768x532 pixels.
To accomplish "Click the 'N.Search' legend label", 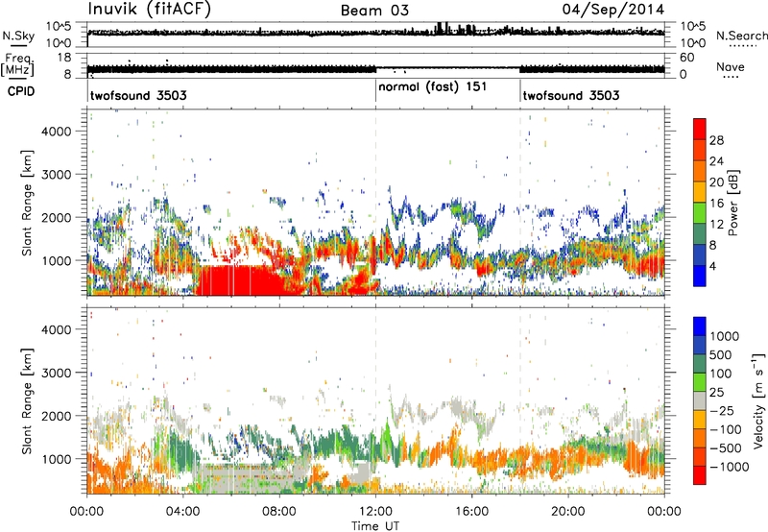I will click(741, 36).
